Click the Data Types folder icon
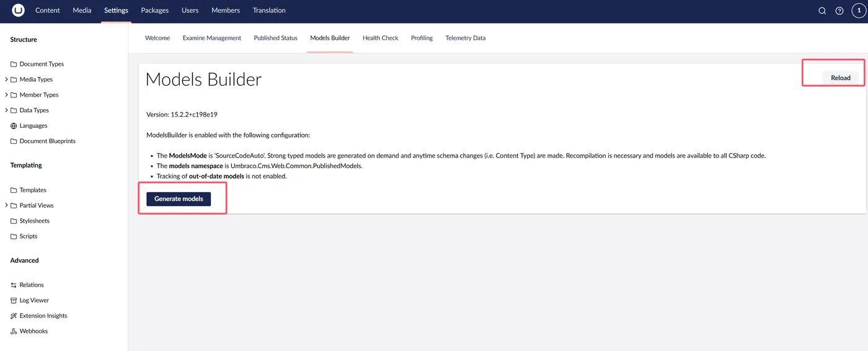 point(14,110)
